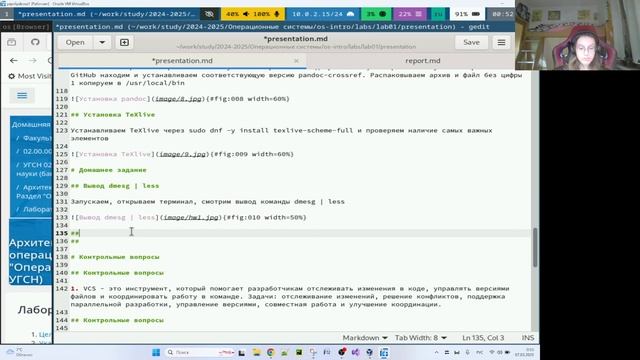Open the gedit hamburger menu
The image size is (640, 360).
tap(501, 42)
